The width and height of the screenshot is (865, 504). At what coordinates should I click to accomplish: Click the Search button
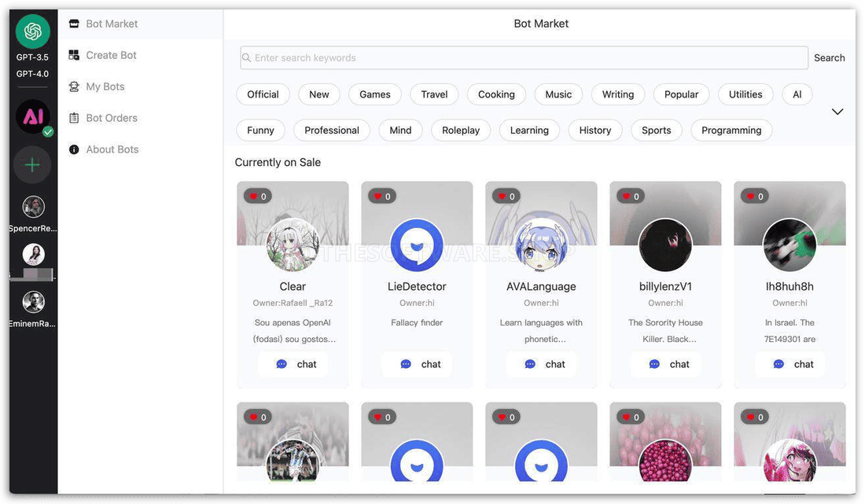click(829, 58)
